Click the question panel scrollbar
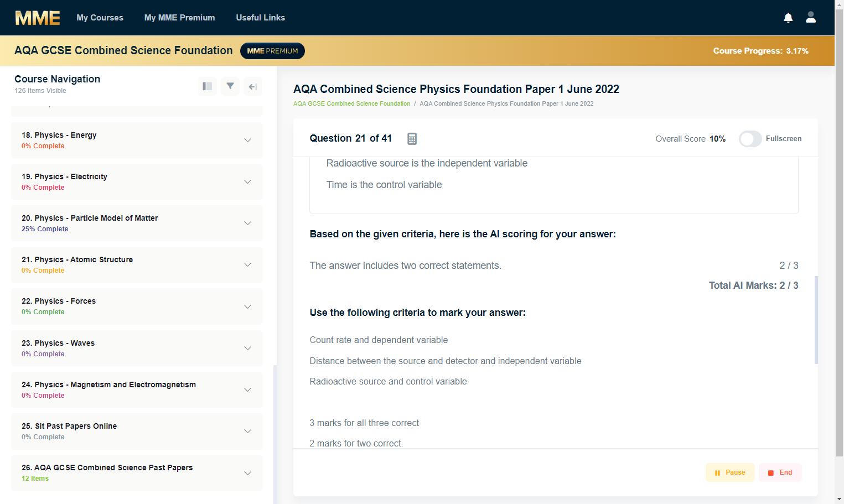Screen dimensions: 844x504 [816, 320]
